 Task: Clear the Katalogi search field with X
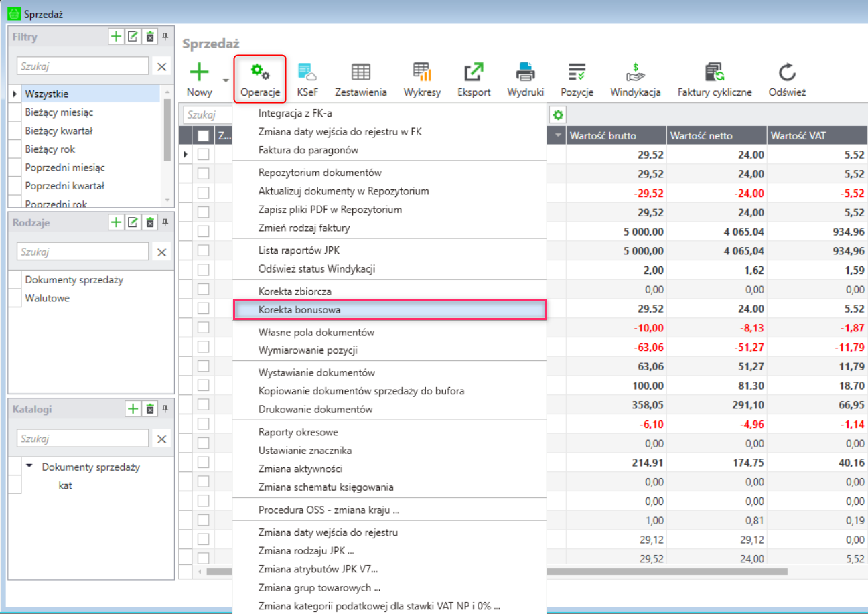coord(161,439)
